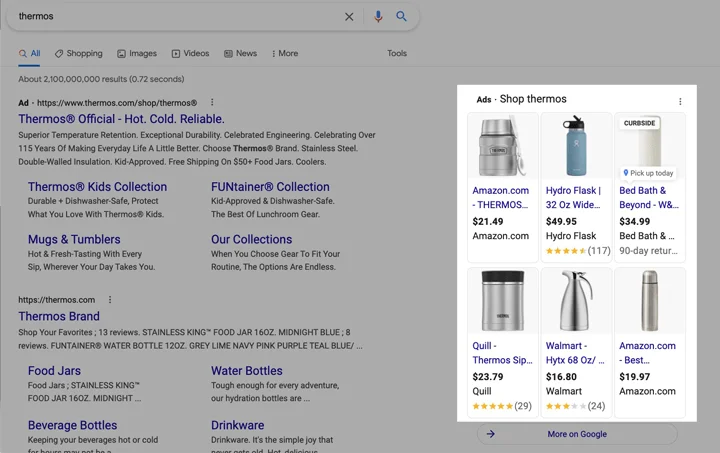Click blue Hydro Flask bottle thumbnail
This screenshot has width=720, height=453.
576,146
